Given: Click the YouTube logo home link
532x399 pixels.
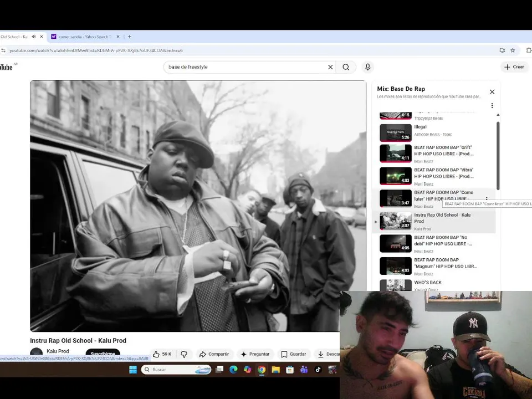Looking at the screenshot, I should 7,67.
